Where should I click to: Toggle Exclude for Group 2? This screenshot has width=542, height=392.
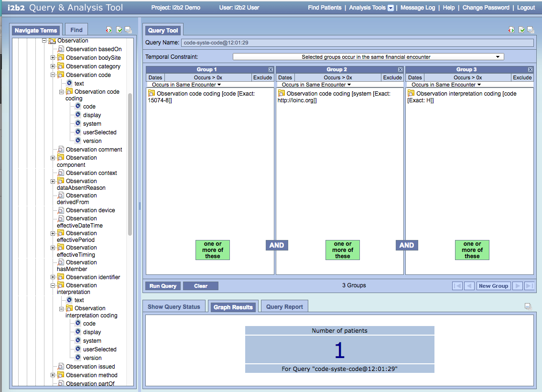[x=392, y=77]
